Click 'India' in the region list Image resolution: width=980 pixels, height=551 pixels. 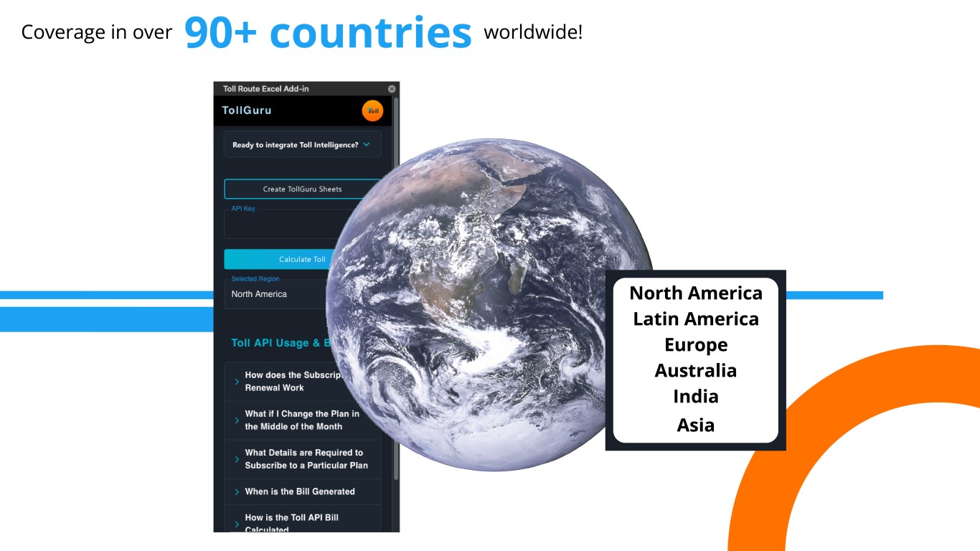(x=696, y=396)
